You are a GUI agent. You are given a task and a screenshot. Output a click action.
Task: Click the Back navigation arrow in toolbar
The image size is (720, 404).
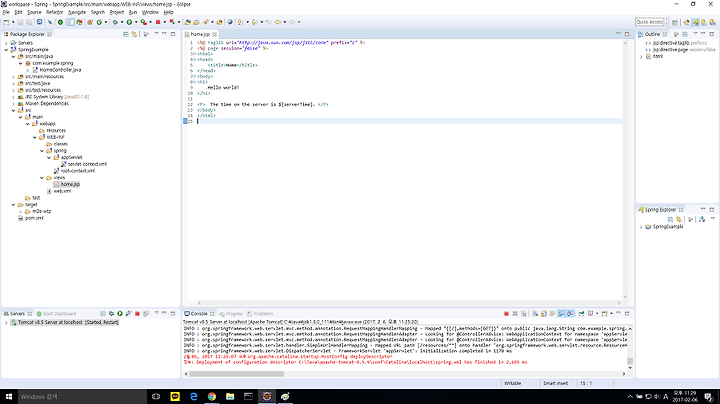point(278,22)
